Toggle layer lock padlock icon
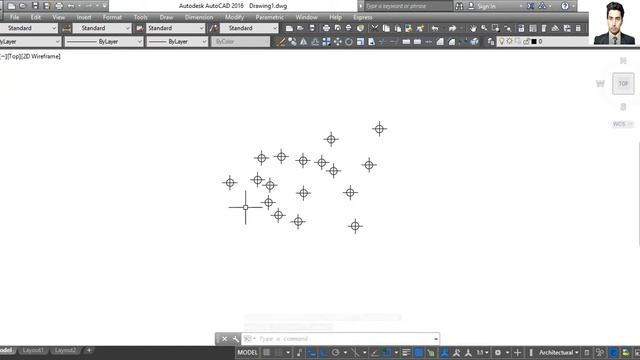Image resolution: width=640 pixels, height=360 pixels. point(526,42)
